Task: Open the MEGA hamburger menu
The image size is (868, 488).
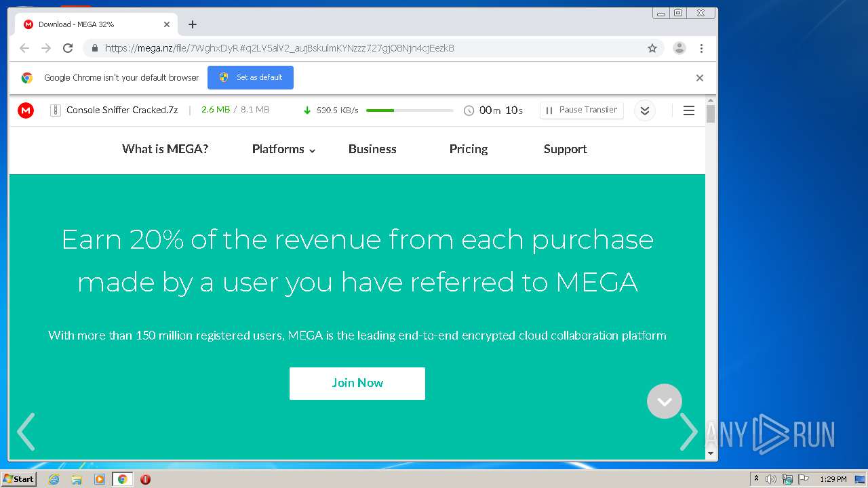Action: coord(689,110)
